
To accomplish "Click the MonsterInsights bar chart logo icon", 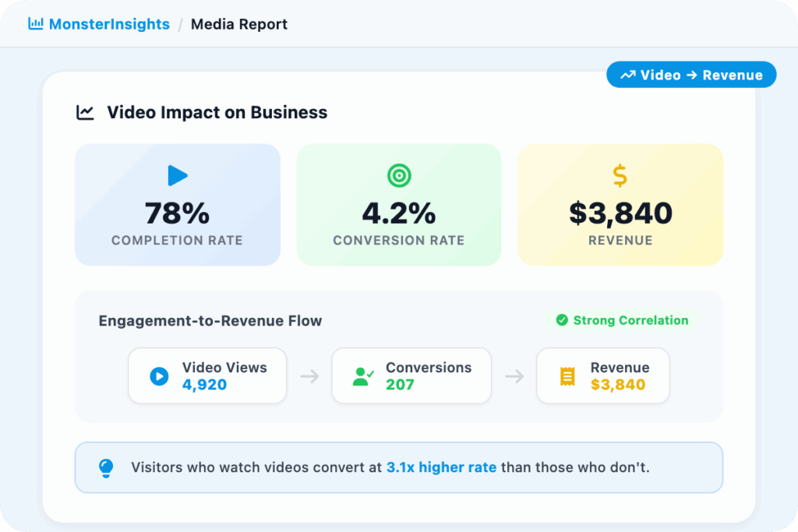I will [36, 24].
